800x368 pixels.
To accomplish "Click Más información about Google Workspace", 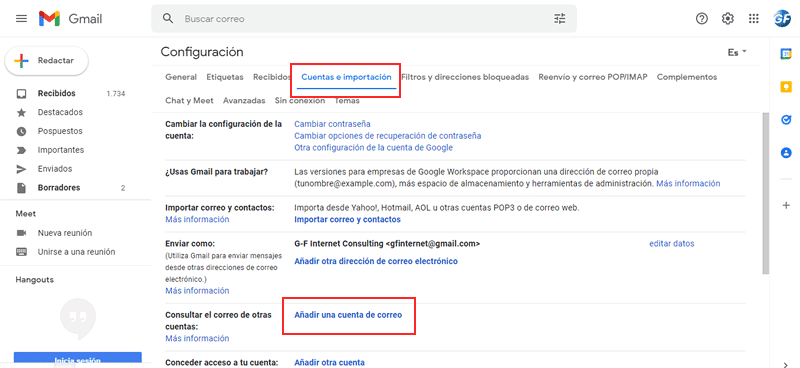I will 688,183.
